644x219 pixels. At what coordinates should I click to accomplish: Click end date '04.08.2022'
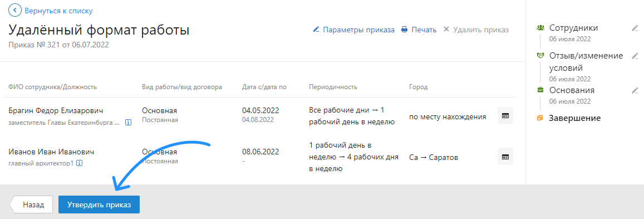point(258,120)
